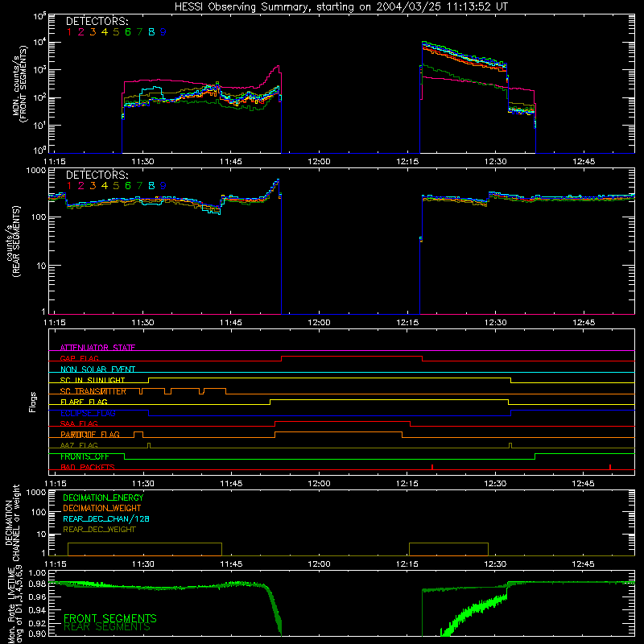The width and height of the screenshot is (644, 644).
Task: Click the GAP_FLAG label
Action: coord(79,358)
